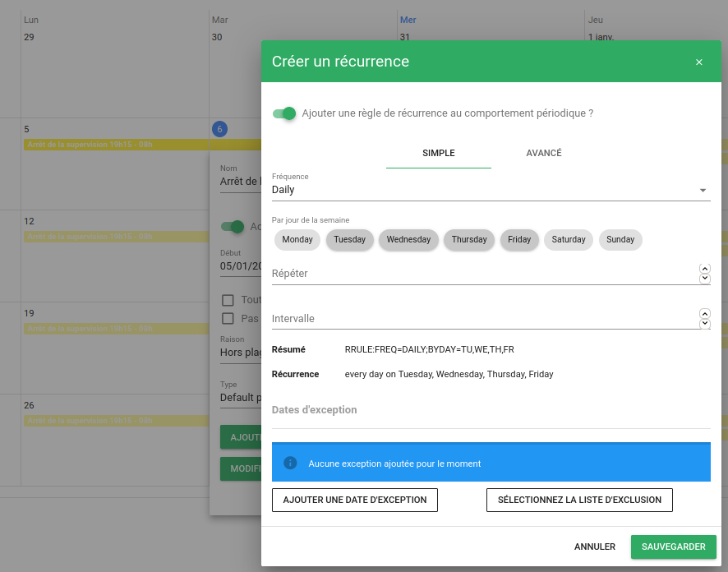
Task: Toggle the Thursday day chip
Action: click(x=469, y=240)
